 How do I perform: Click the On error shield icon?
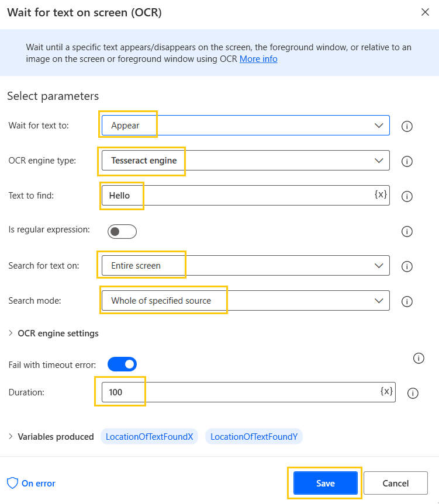click(x=13, y=483)
